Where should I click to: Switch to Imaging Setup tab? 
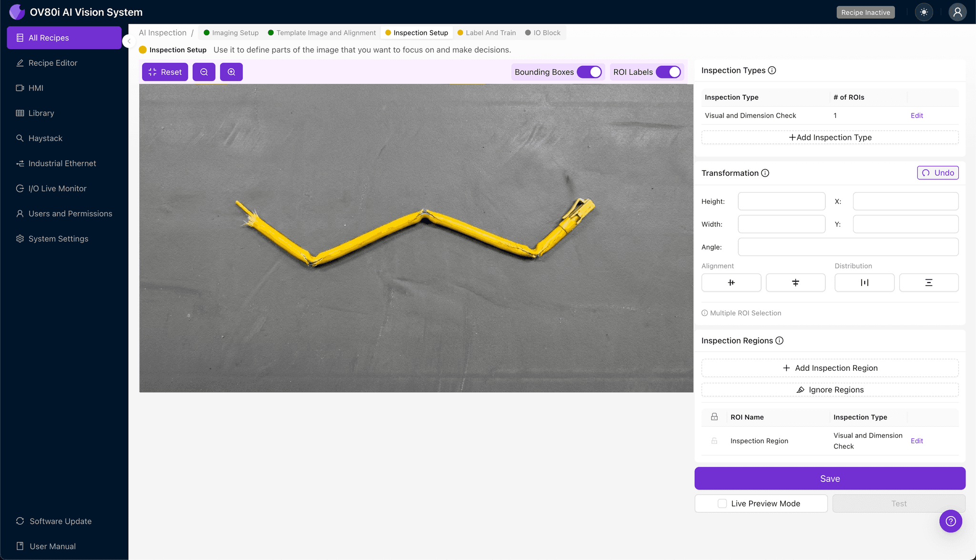point(231,33)
